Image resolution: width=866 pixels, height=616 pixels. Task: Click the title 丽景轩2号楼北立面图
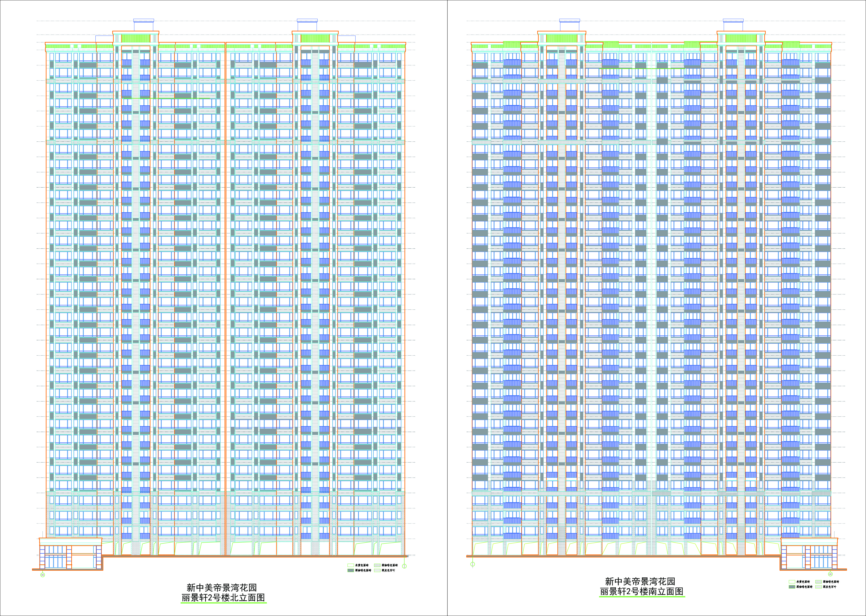(223, 598)
